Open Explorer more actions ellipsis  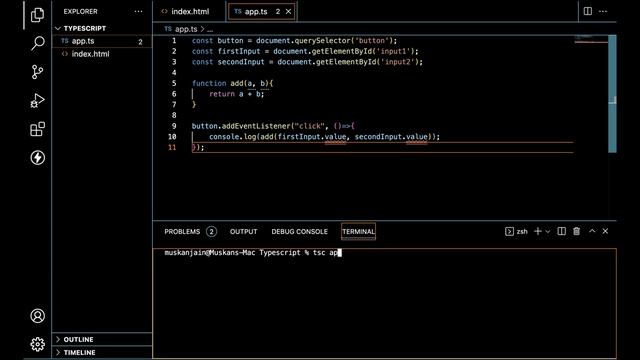tap(138, 11)
